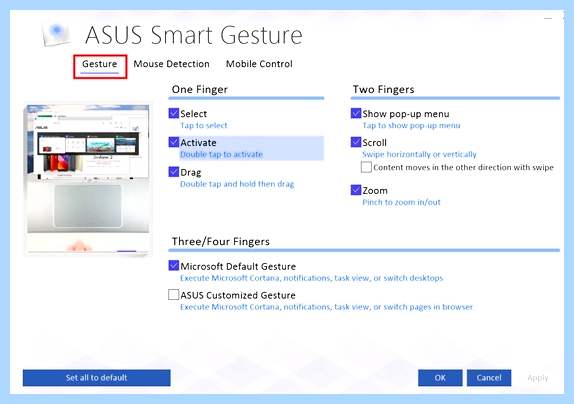Toggle Microsoft Default Gesture checkbox

tap(174, 266)
